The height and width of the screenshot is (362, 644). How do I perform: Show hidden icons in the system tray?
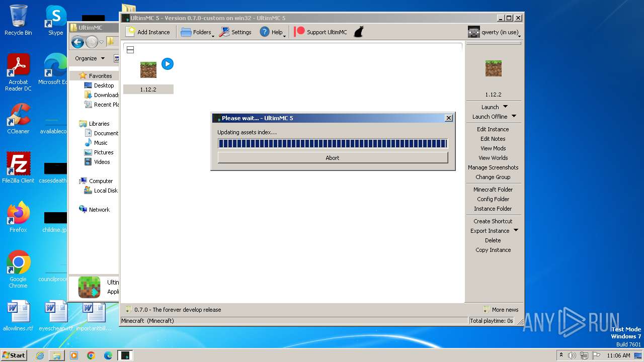click(561, 355)
